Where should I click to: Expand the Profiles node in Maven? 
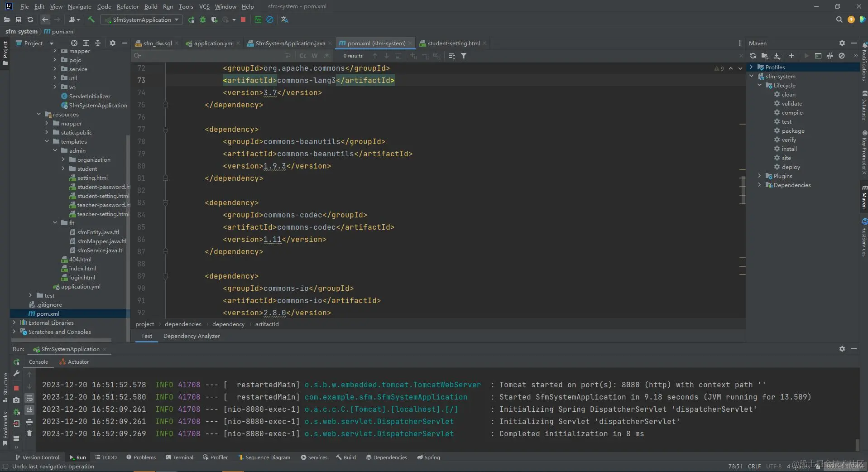(x=752, y=67)
